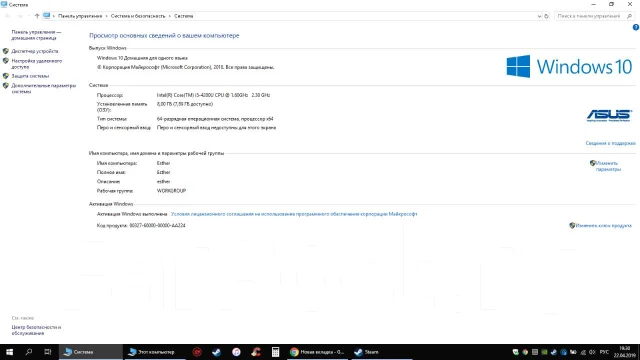The width and height of the screenshot is (640, 360).
Task: Refresh the address bar location
Action: [547, 16]
